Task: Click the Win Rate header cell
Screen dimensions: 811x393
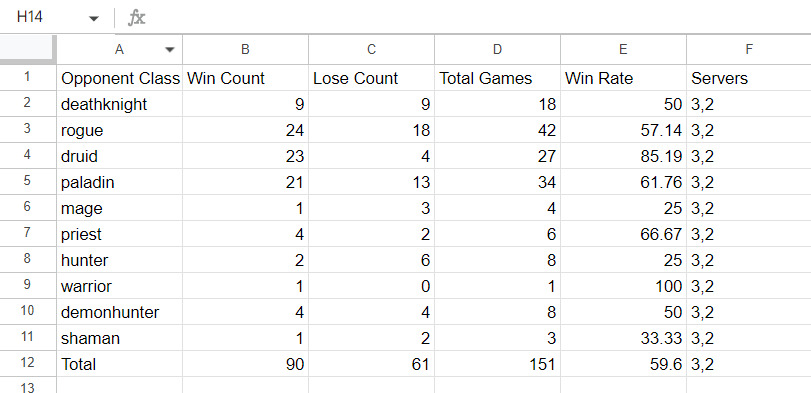Action: (x=623, y=78)
